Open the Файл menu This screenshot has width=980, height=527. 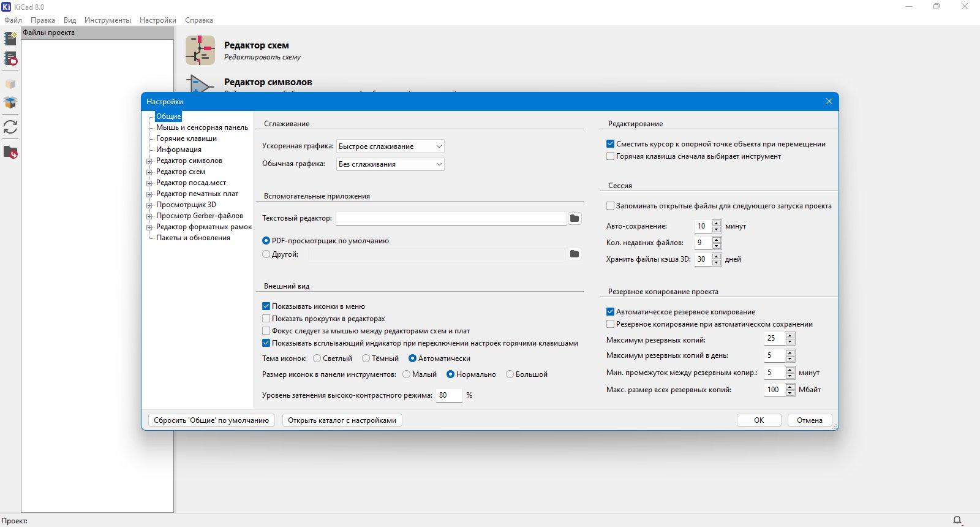[x=13, y=20]
